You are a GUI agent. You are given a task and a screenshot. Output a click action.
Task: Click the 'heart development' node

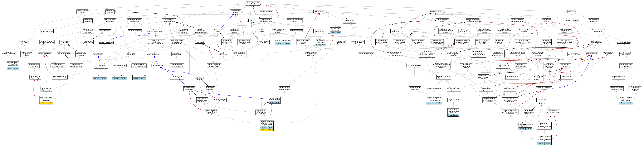(x=158, y=65)
